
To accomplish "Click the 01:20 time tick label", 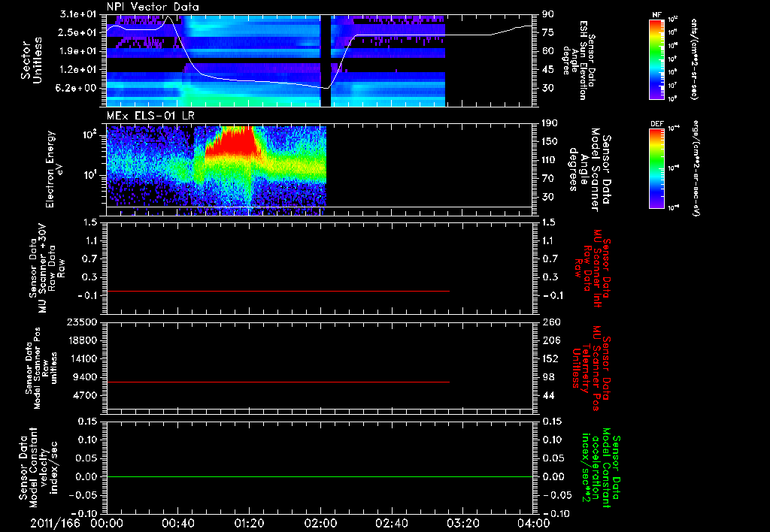I will click(x=249, y=523).
